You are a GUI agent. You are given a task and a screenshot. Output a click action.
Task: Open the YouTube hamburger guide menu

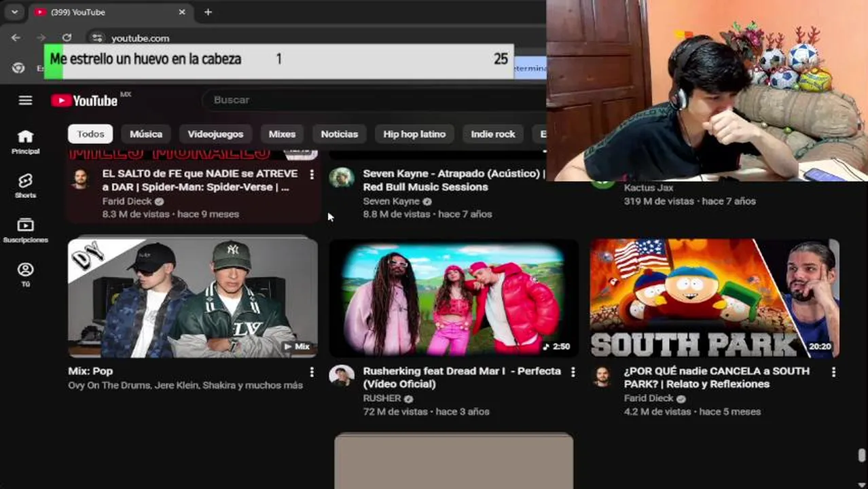25,101
